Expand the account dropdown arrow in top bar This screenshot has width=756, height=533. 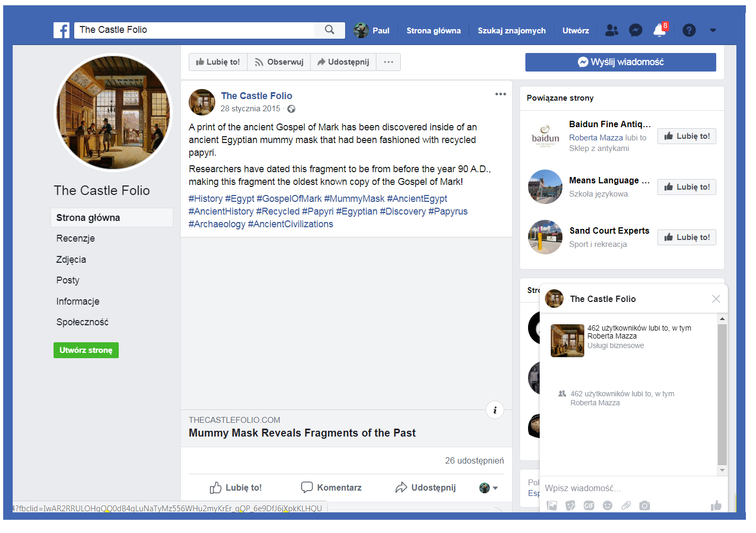713,30
